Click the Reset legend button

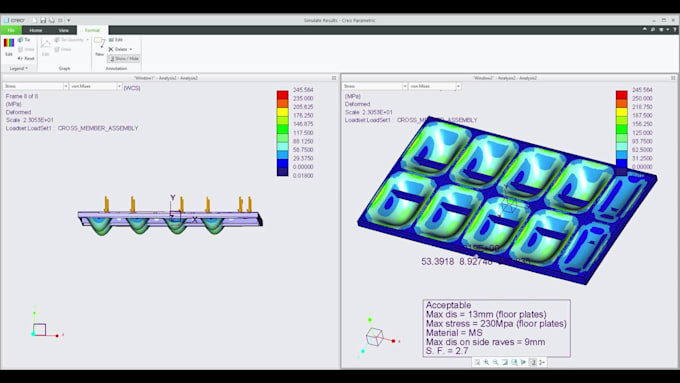tap(26, 58)
